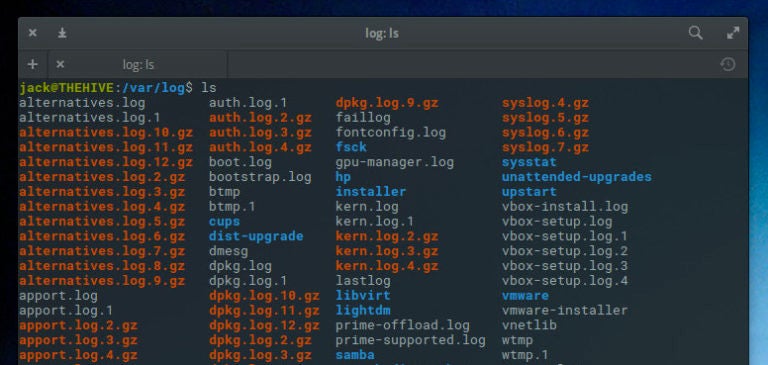The image size is (768, 365).
Task: Click apport.log.1 file name
Action: click(66, 311)
